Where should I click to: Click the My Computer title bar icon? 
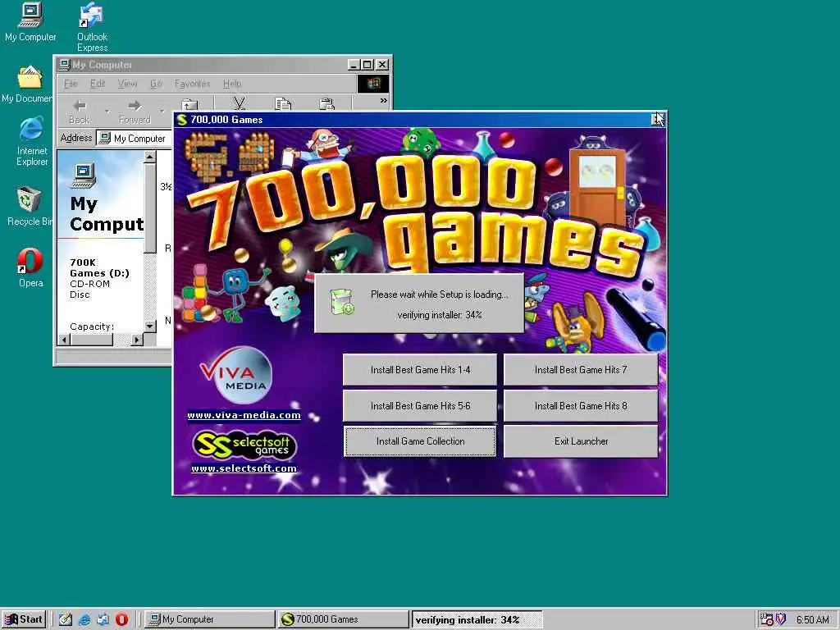[64, 65]
